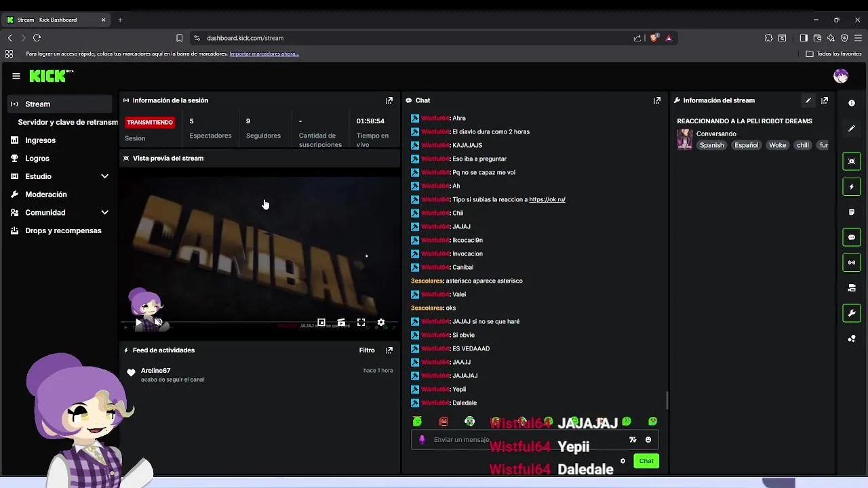
Task: Open Todos los favoritos folder
Action: point(834,54)
